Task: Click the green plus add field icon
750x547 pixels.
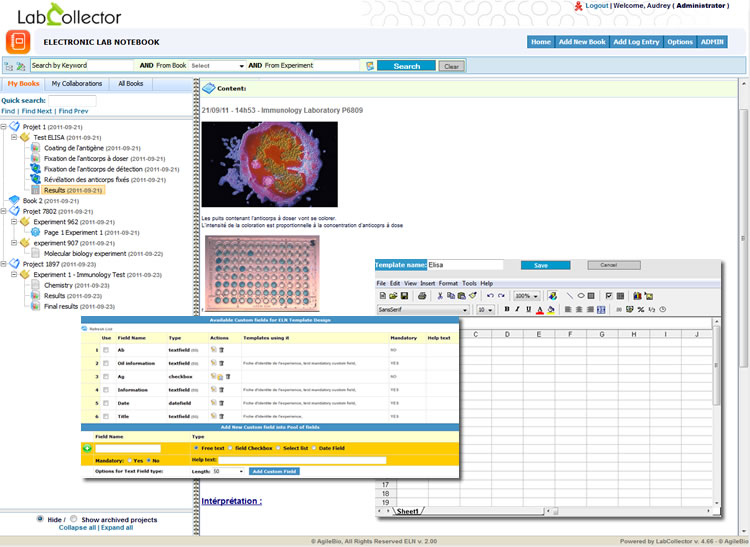Action: [x=87, y=448]
